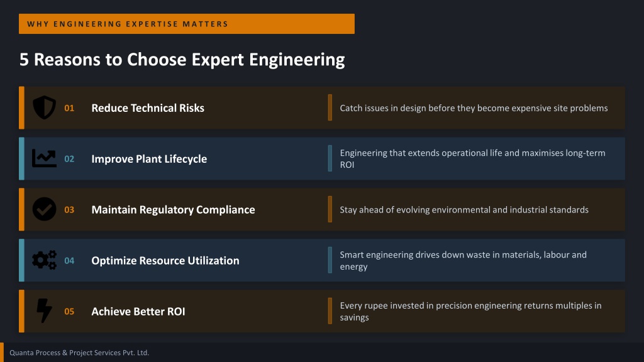644x362 pixels.
Task: Click the Optimize Resource Utilization heading
Action: pos(165,261)
